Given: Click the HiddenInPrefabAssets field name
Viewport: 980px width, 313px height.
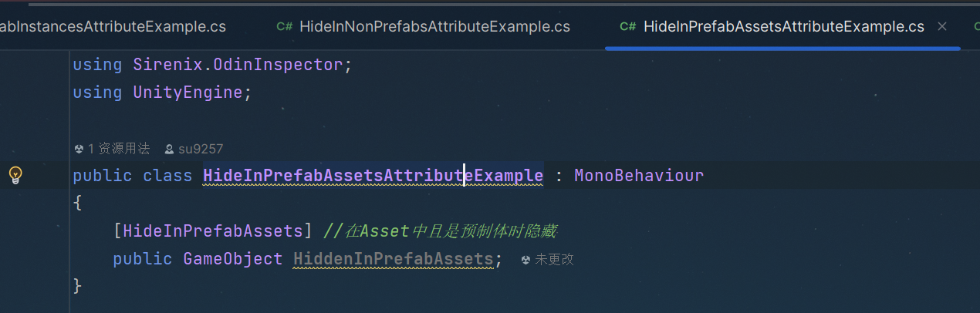Looking at the screenshot, I should pos(394,259).
